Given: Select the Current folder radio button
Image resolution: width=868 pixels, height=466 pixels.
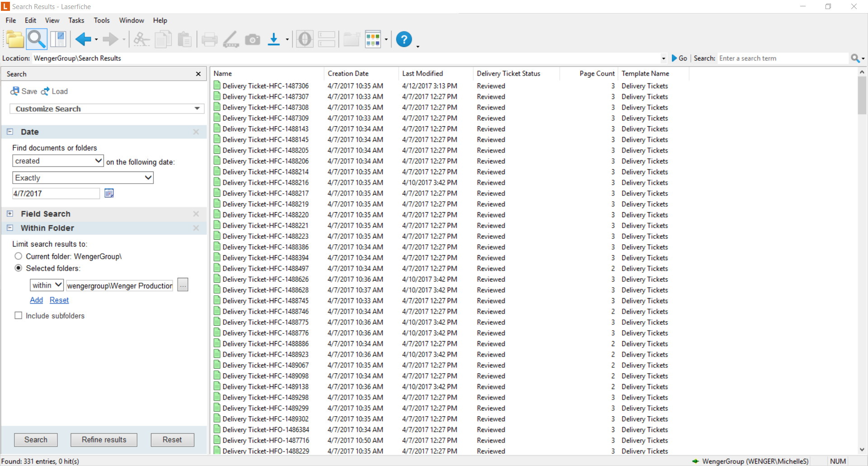Looking at the screenshot, I should (x=19, y=257).
